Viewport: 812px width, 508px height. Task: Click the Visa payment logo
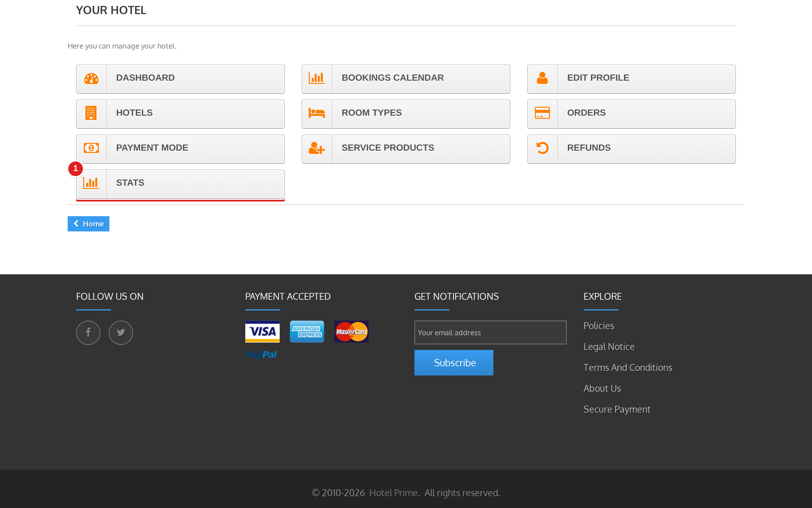click(x=262, y=332)
